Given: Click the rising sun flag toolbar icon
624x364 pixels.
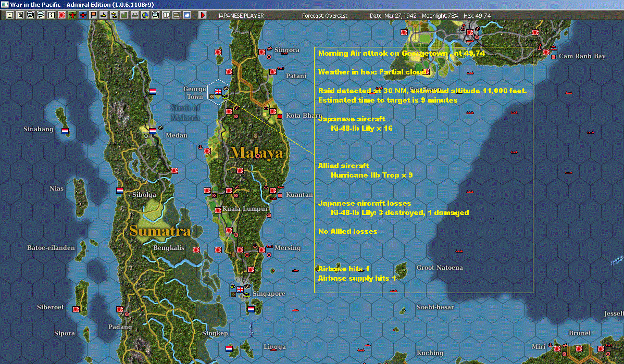Looking at the screenshot, I should [61, 15].
